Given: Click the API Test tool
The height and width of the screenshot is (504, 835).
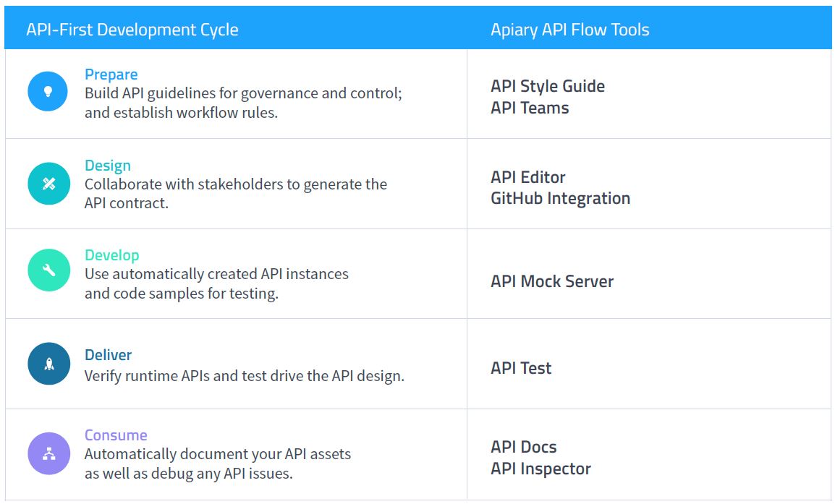Looking at the screenshot, I should [x=521, y=368].
